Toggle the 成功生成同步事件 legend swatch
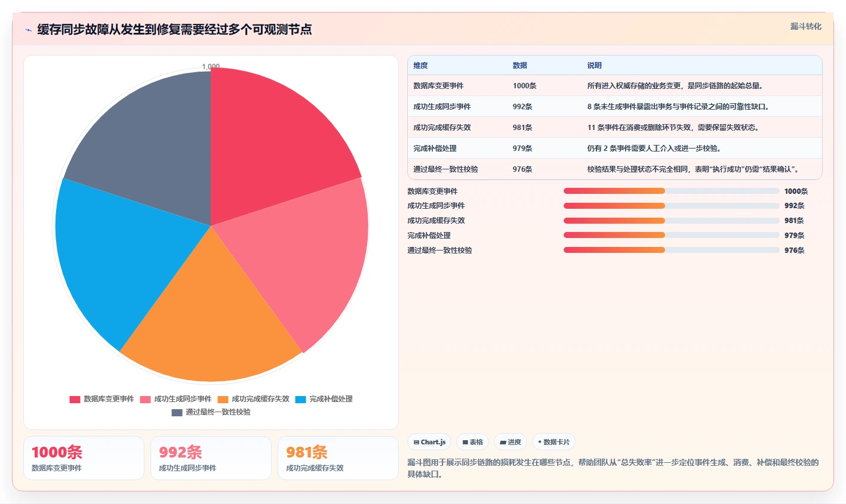The image size is (846, 504). click(145, 400)
